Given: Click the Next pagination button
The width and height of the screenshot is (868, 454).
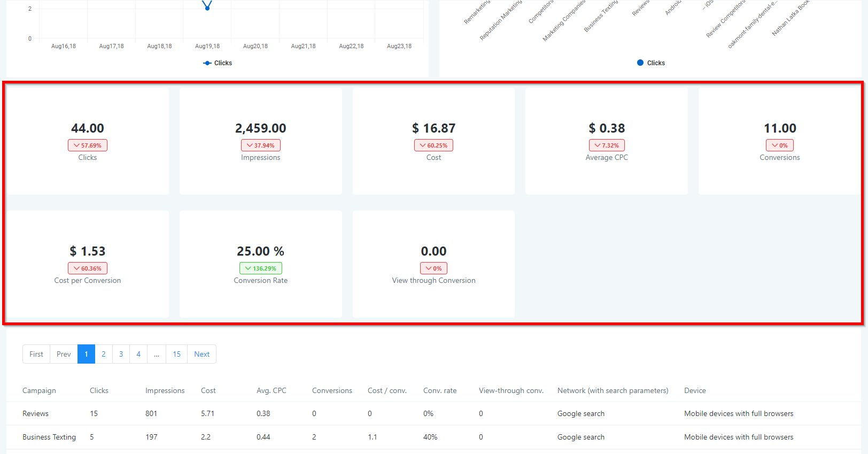Looking at the screenshot, I should coord(201,354).
